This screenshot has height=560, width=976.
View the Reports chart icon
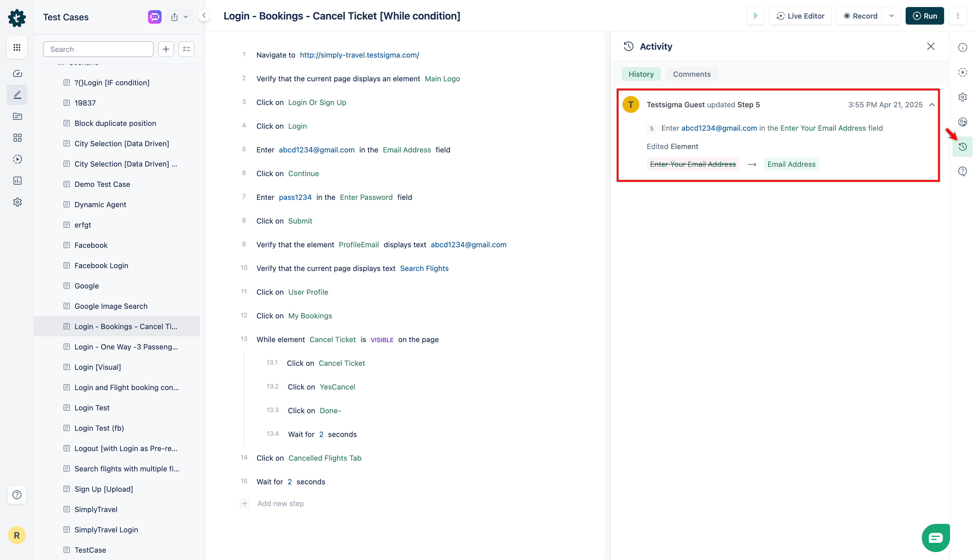pos(17,180)
